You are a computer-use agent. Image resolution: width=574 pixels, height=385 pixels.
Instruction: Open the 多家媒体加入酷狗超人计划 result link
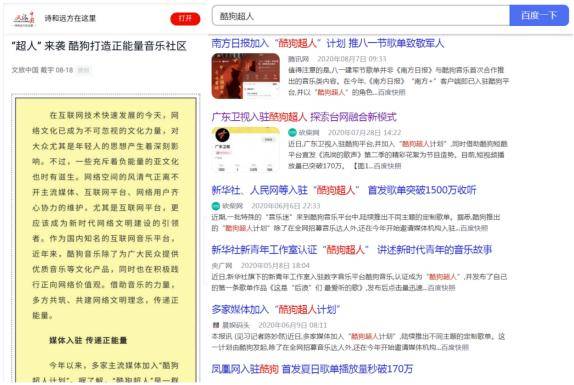click(276, 310)
